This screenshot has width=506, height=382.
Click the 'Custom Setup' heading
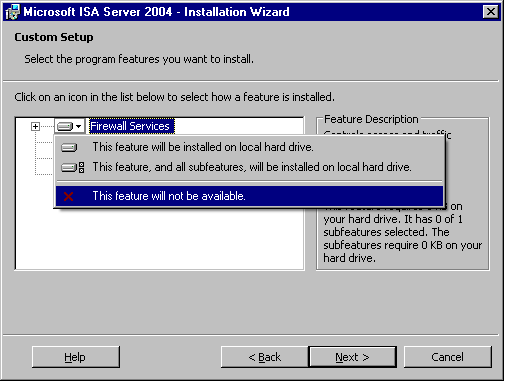click(x=54, y=37)
